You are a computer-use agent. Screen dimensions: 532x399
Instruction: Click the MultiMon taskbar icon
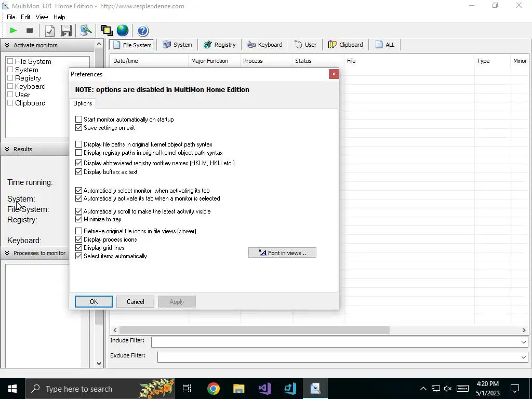click(315, 389)
